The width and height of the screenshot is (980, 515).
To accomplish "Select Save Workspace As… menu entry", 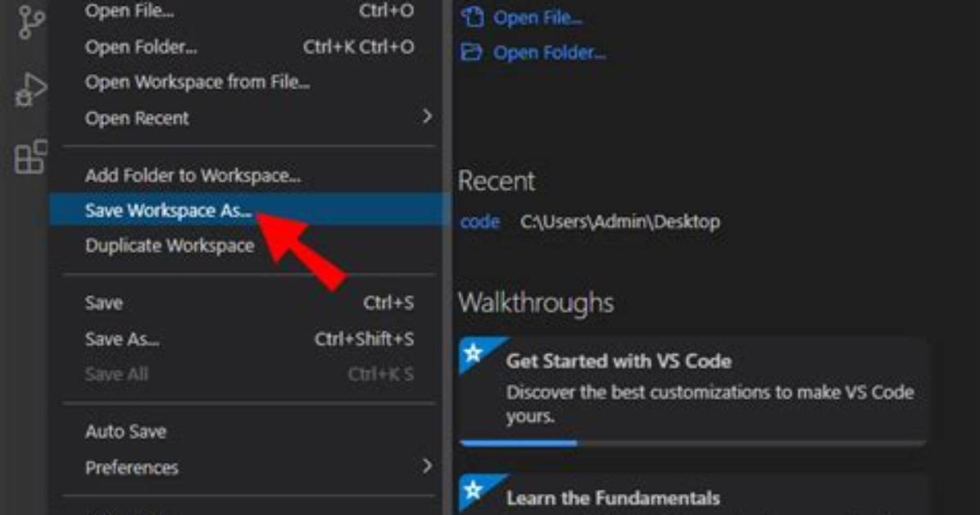I will coord(249,210).
